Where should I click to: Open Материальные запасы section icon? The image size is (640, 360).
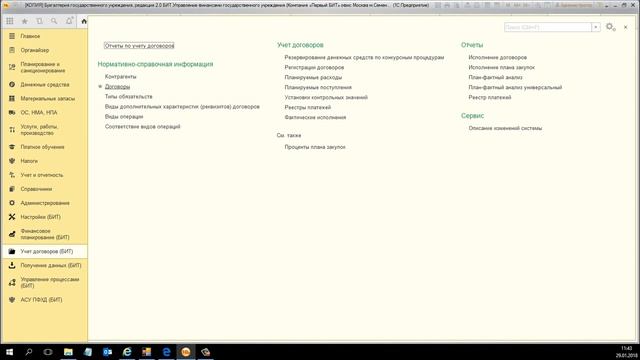point(12,98)
